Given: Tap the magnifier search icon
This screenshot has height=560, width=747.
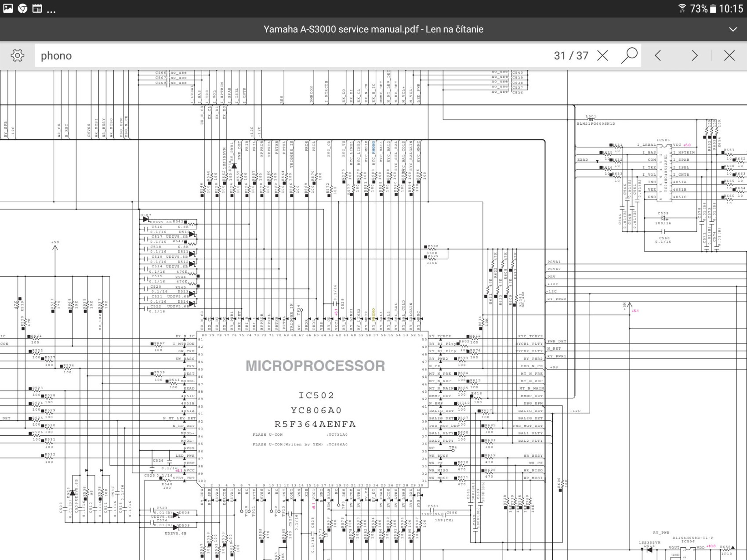Looking at the screenshot, I should pos(629,55).
